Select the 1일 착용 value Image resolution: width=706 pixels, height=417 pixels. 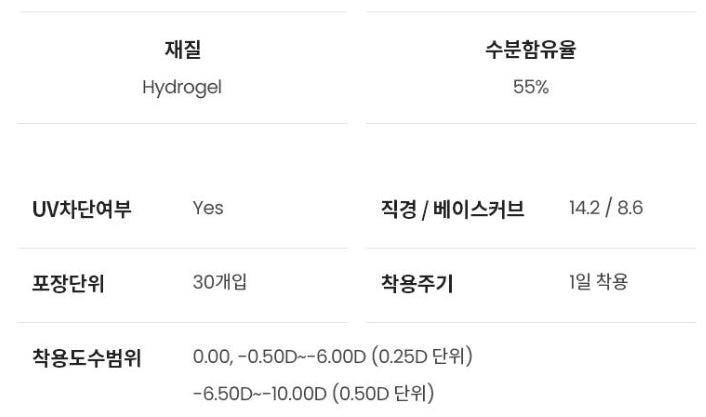click(x=599, y=282)
